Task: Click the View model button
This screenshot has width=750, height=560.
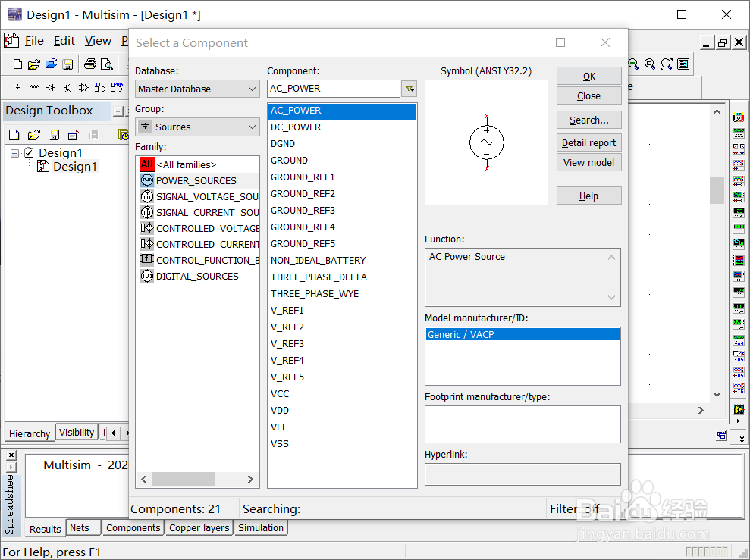Action: click(x=588, y=162)
